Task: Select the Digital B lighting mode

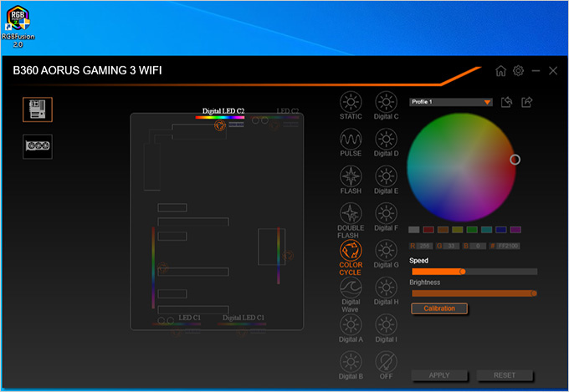Action: pos(351,365)
